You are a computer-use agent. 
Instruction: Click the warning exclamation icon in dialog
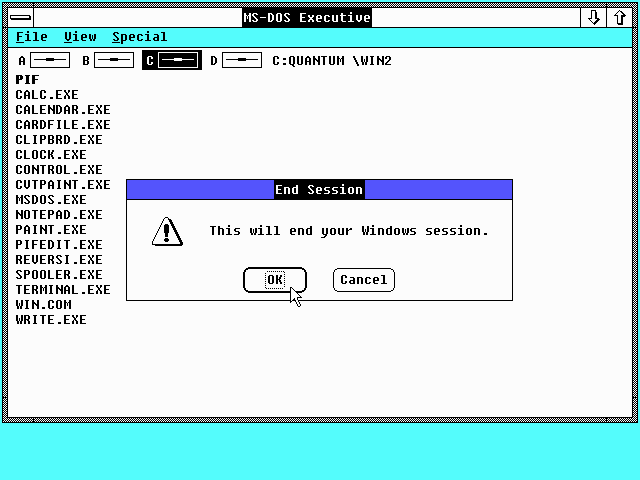point(166,231)
